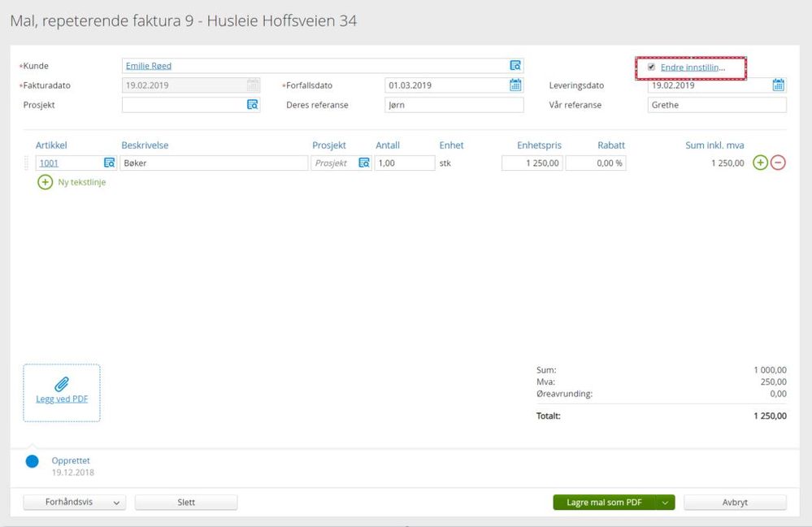
Task: Grab the row drag handle beside article 1001
Action: tap(26, 163)
